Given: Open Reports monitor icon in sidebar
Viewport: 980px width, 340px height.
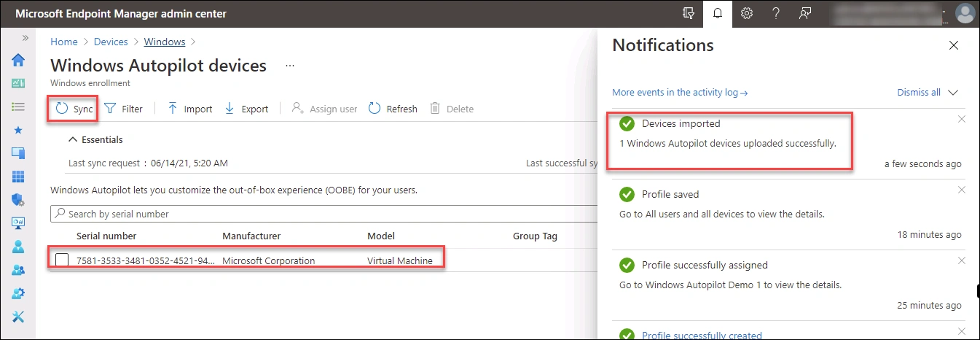Looking at the screenshot, I should click(x=18, y=223).
